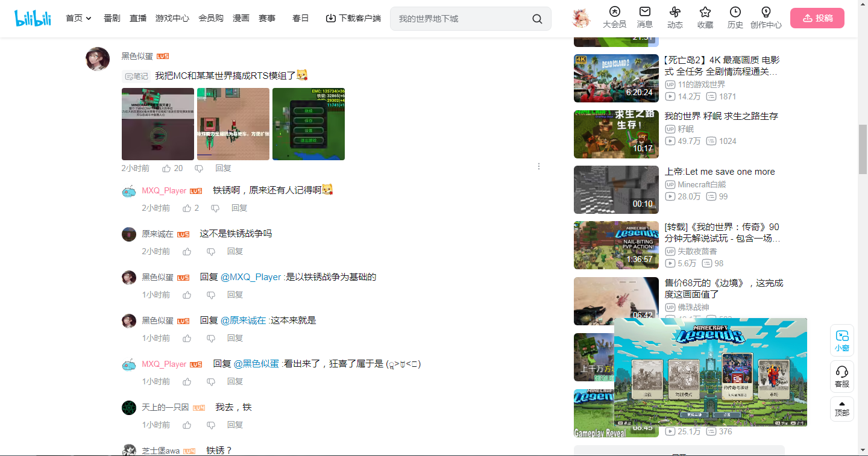Like 黑色似蛋's comment with 20 likes
Screen dimensions: 868x456
167,169
